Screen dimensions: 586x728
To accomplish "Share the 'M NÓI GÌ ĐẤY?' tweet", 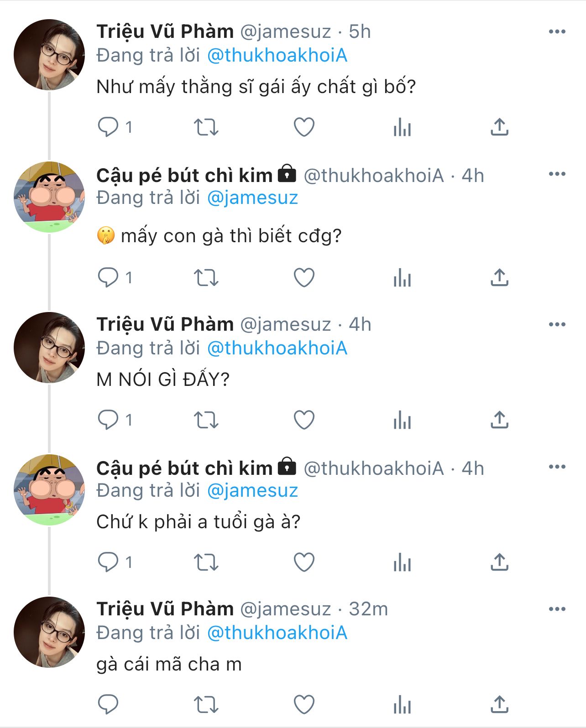I will tap(499, 420).
